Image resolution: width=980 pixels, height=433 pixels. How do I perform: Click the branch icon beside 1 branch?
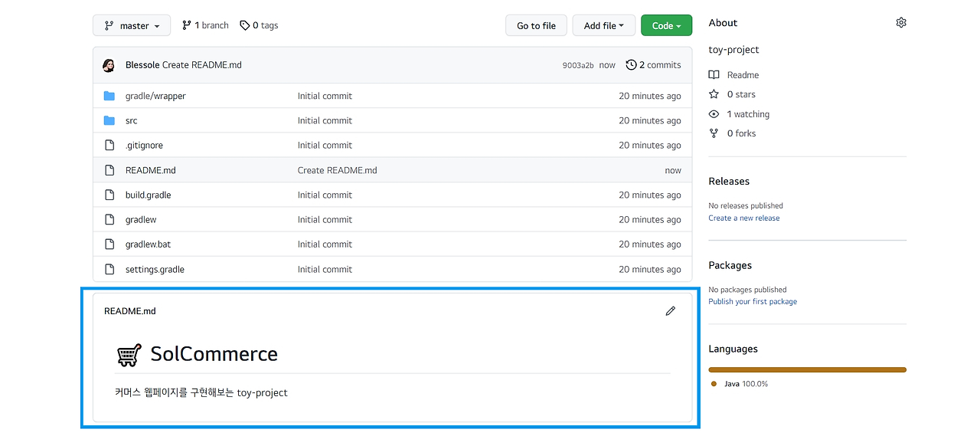[x=187, y=25]
